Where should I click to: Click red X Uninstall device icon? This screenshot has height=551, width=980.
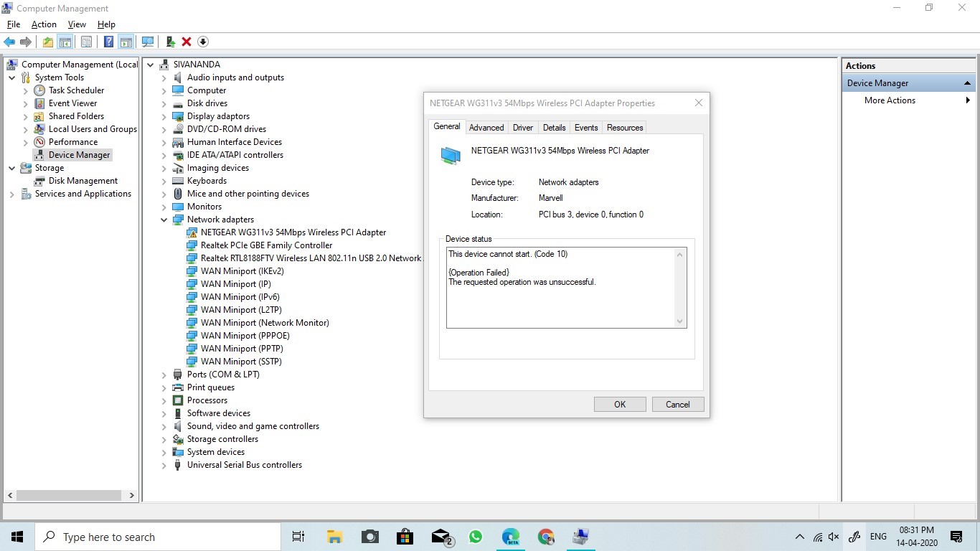coord(187,42)
